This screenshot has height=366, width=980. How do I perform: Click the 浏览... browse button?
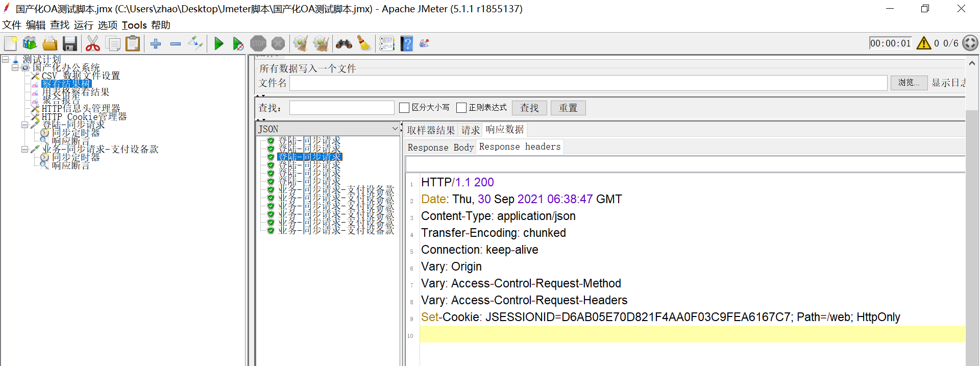909,83
